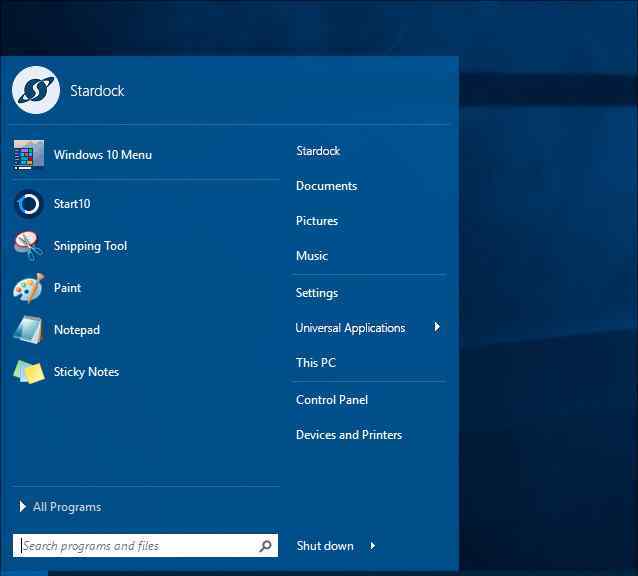Expand the All Programs arrow
This screenshot has width=638, height=576.
pyautogui.click(x=22, y=506)
